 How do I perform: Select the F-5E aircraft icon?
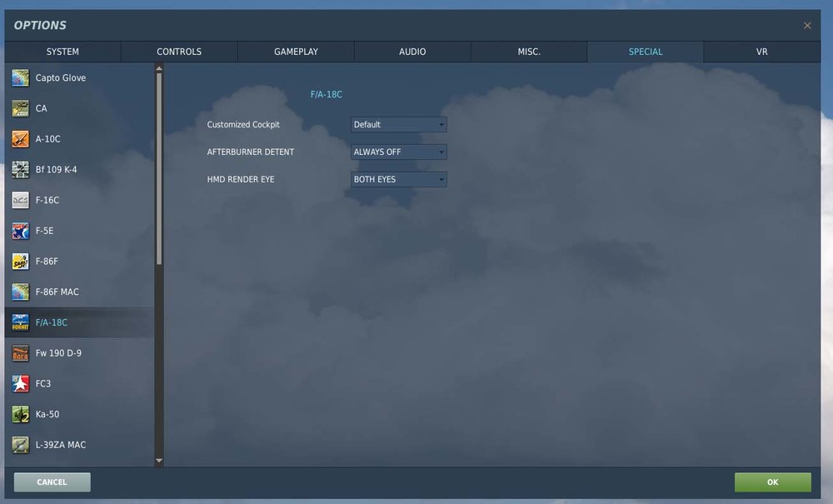tap(20, 231)
